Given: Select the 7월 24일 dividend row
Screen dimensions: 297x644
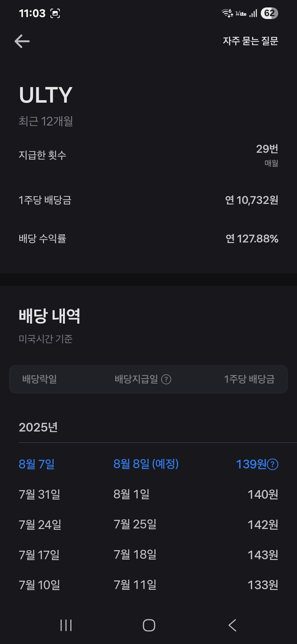Looking at the screenshot, I should (40, 525).
